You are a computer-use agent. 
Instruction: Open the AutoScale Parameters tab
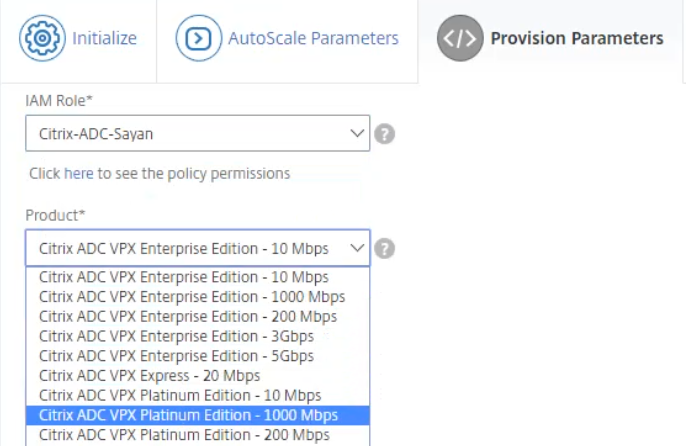click(x=288, y=39)
